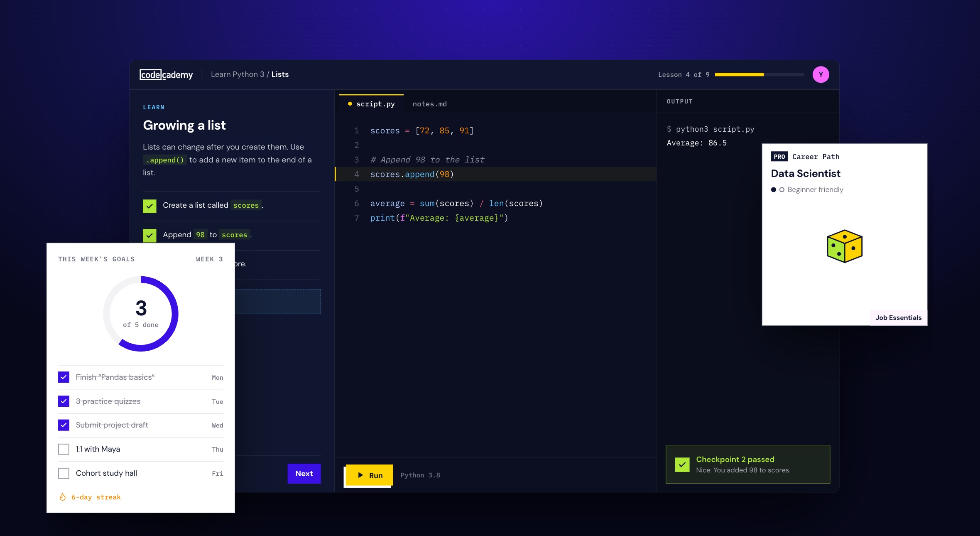Viewport: 980px width, 536px height.
Task: Click the 6-day streak text
Action: click(96, 497)
